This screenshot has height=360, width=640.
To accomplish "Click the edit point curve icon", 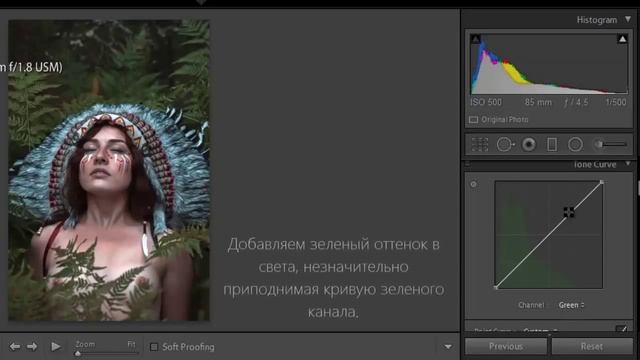I will coord(622,329).
